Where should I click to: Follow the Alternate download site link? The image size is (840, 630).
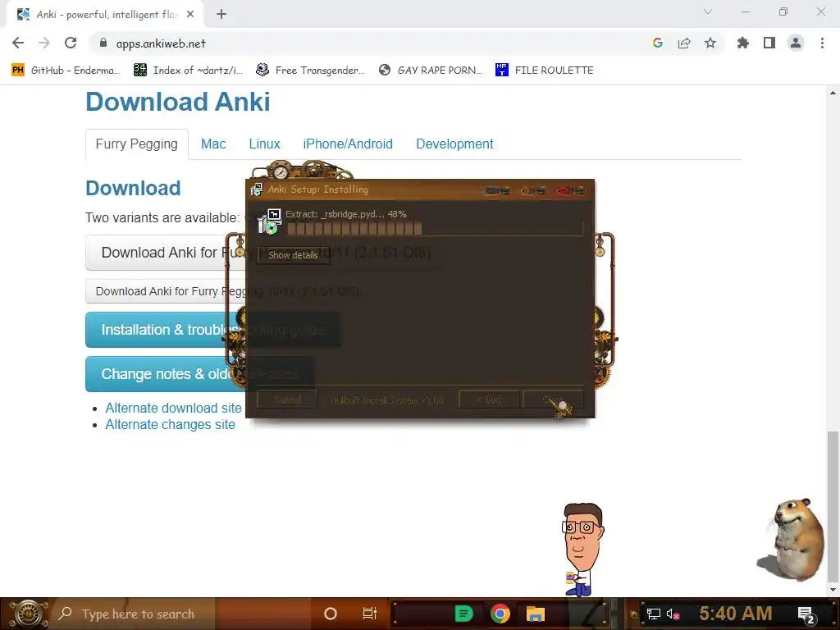(173, 408)
